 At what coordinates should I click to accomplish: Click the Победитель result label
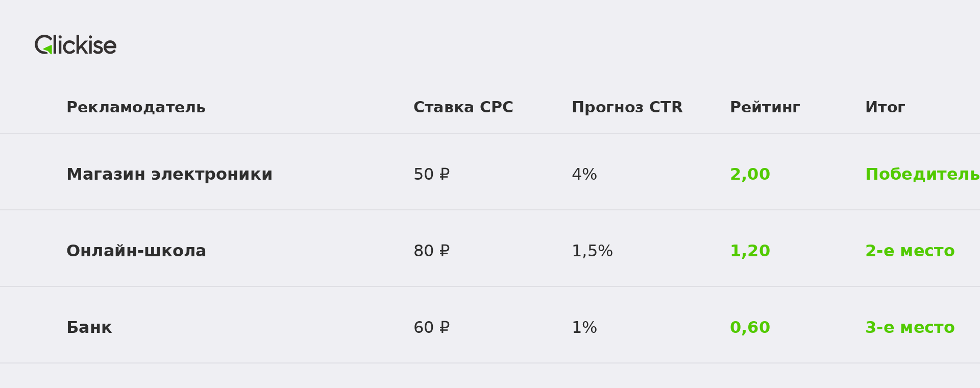coord(922,175)
